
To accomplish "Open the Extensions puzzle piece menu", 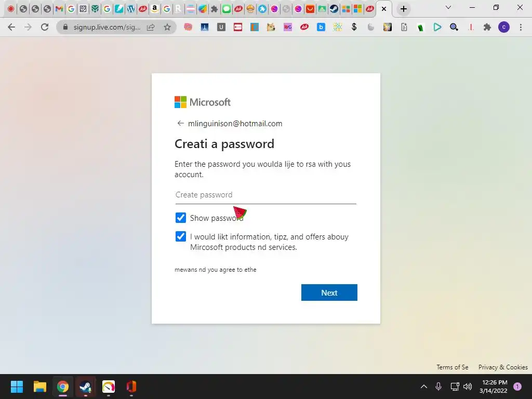I will [487, 27].
